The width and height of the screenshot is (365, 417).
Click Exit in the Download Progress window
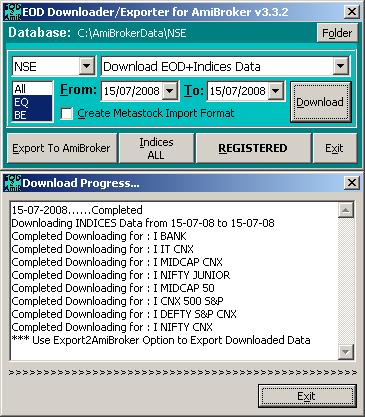pos(307,396)
